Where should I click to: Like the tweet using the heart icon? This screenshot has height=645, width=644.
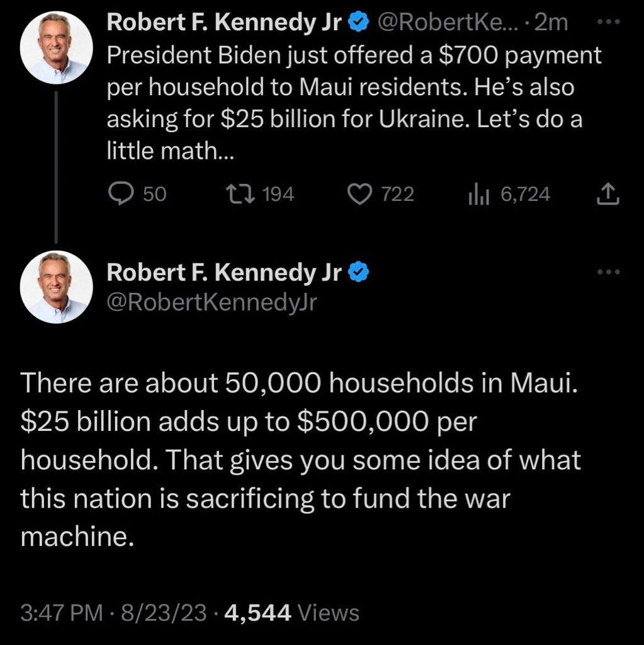361,195
